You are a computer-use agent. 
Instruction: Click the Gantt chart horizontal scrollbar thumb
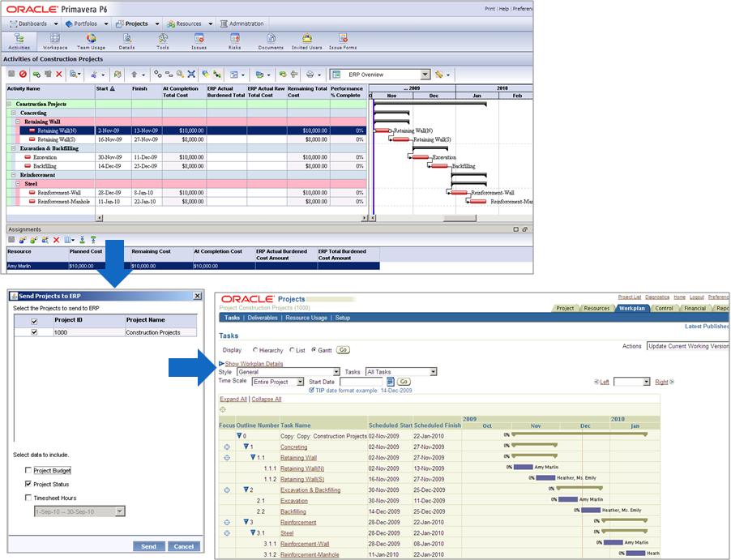coord(460,218)
